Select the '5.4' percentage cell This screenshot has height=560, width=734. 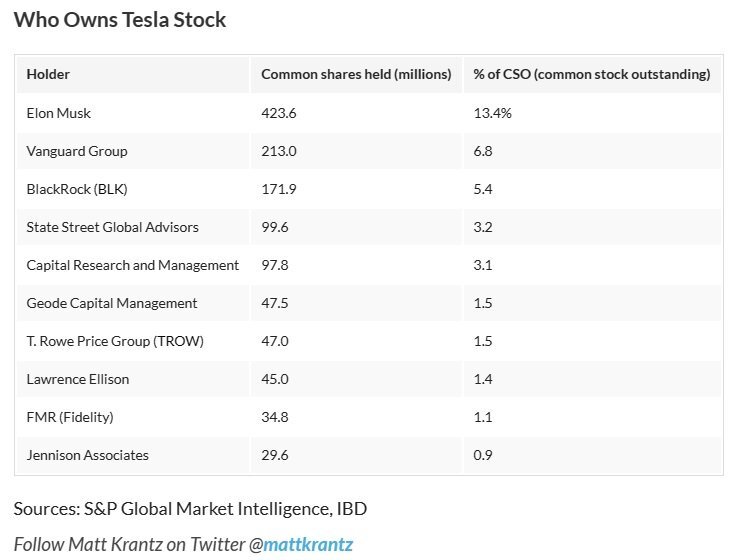point(592,189)
